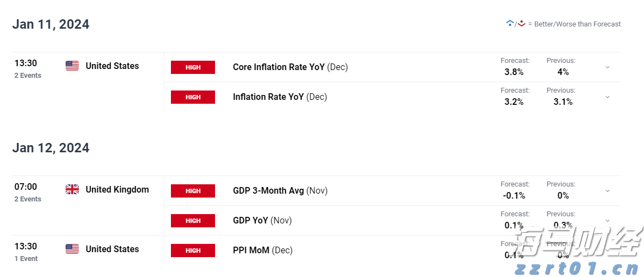Screen dimensions: 644x277
Task: Click the blue better-than-forecast legend icon
Action: pyautogui.click(x=509, y=23)
